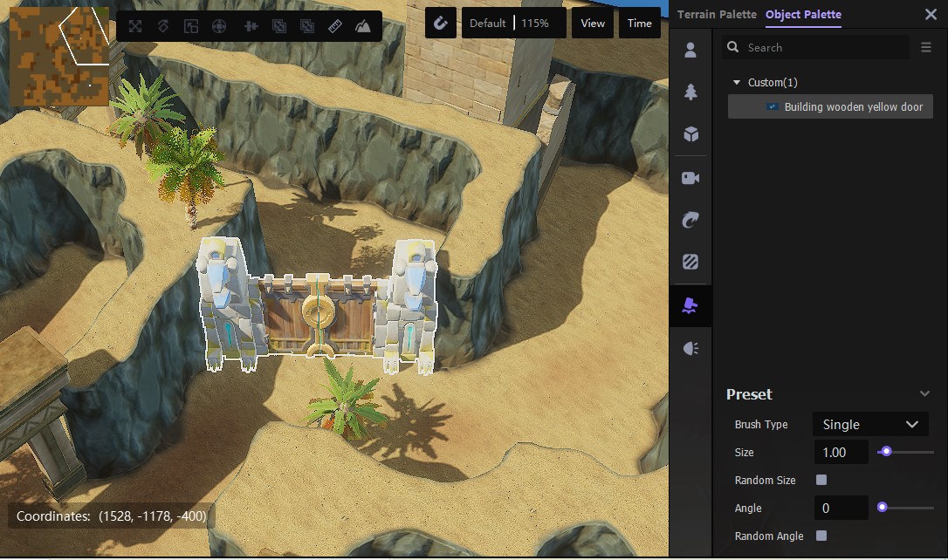Open the palette list options menu
Image resolution: width=948 pixels, height=560 pixels.
(x=925, y=47)
